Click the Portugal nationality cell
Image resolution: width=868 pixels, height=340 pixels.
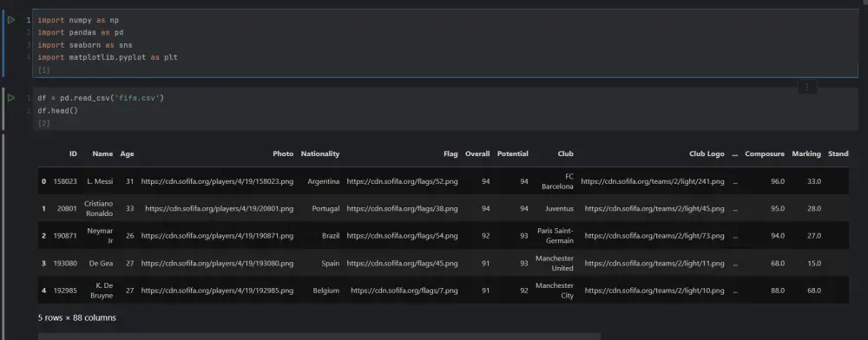pyautogui.click(x=326, y=208)
